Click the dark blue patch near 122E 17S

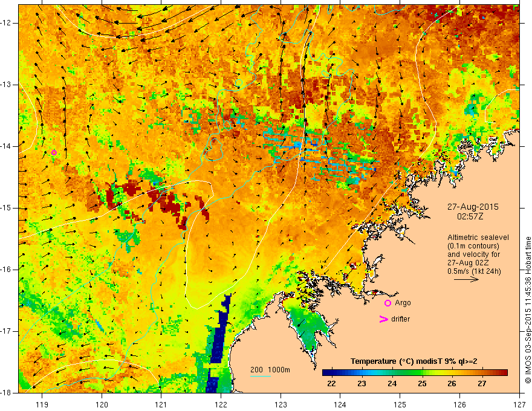click(219, 343)
